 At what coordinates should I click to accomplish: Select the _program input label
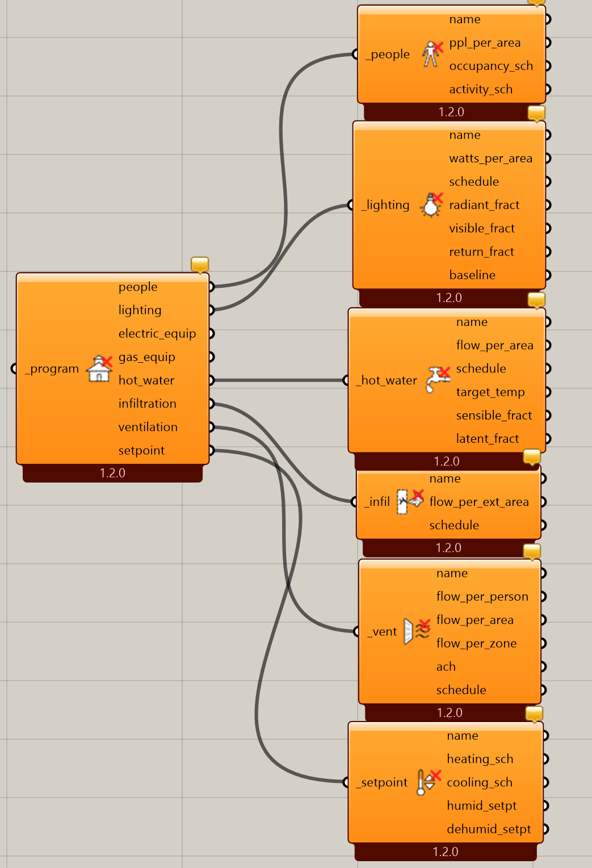point(52,368)
